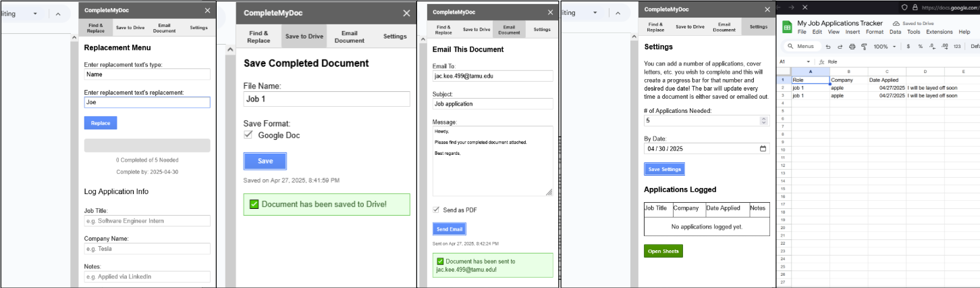
Task: Close the Email This Document panel with its X
Action: pos(551,12)
